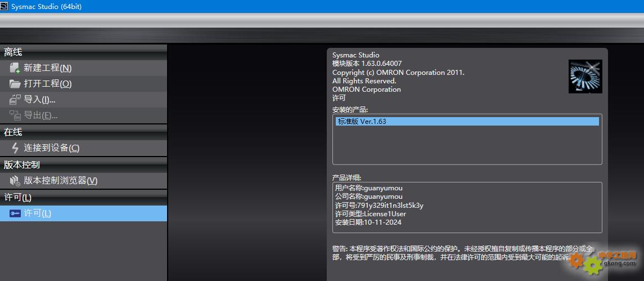Screen dimensions: 644x281
Task: Select 新建工程(N) to create a project
Action: 83,68
